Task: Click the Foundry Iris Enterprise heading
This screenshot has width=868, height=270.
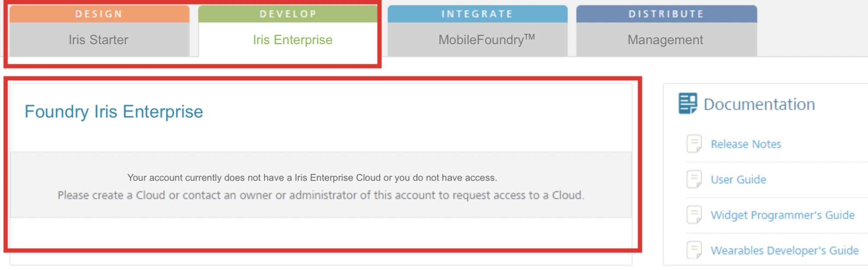Action: [x=114, y=112]
